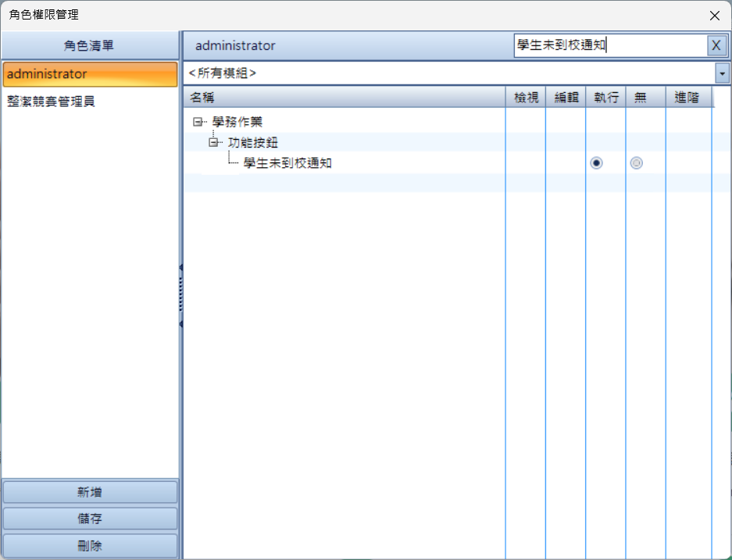
Task: Click the 新增 button
Action: pyautogui.click(x=90, y=492)
